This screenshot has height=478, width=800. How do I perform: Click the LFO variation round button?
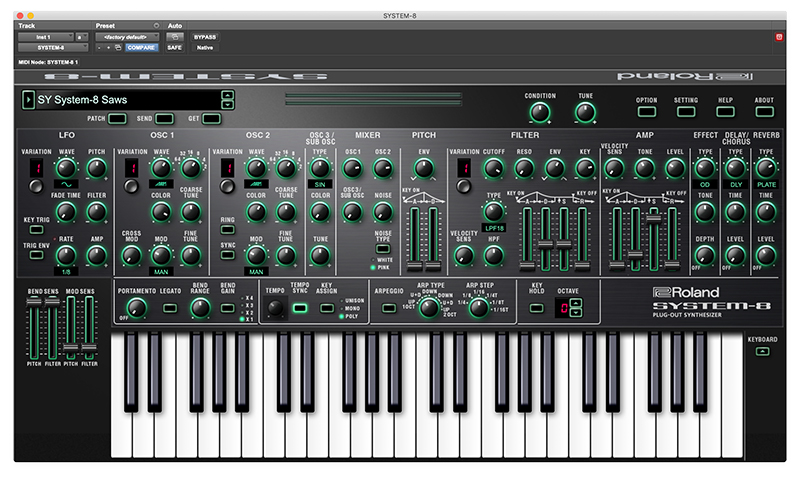pyautogui.click(x=36, y=186)
